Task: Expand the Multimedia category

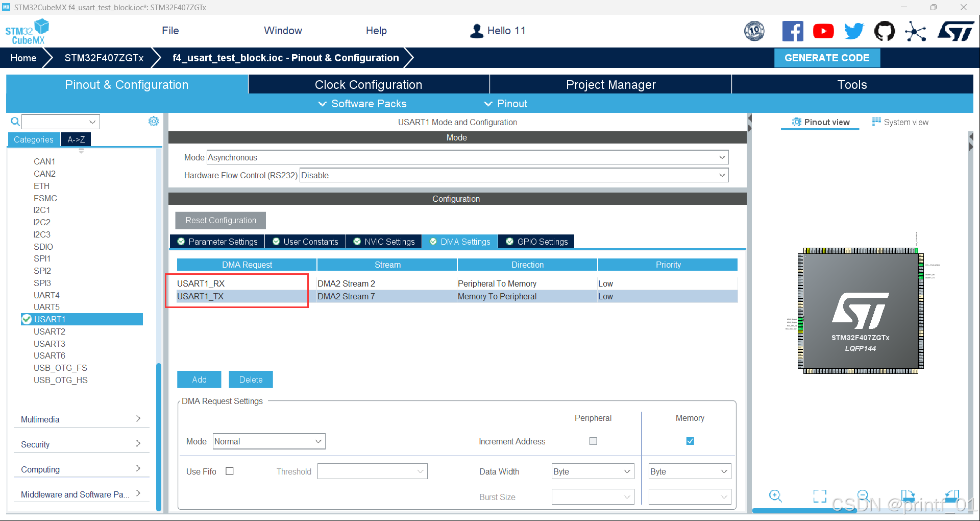Action: pyautogui.click(x=81, y=419)
